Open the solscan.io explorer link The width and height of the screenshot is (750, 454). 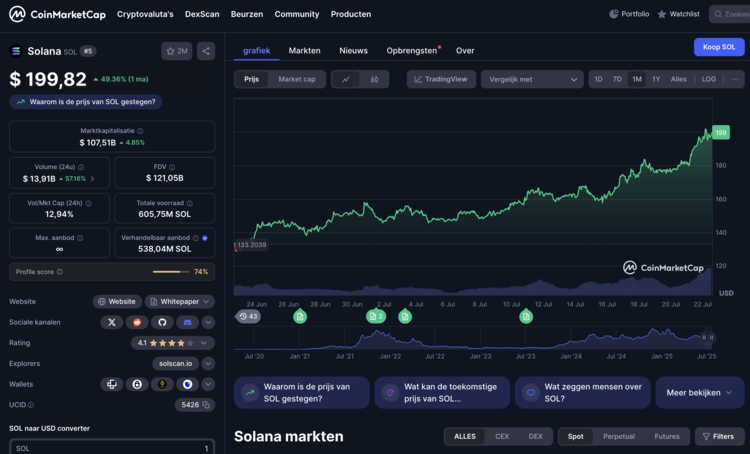point(176,364)
